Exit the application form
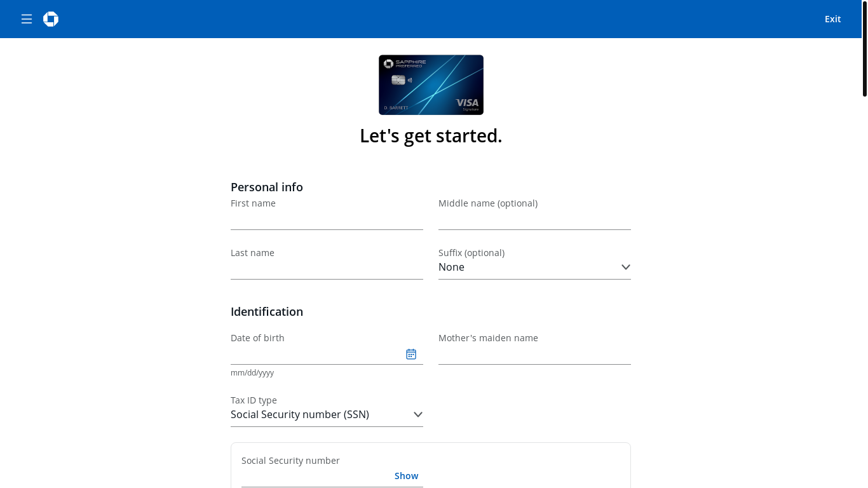The height and width of the screenshot is (488, 868). click(832, 19)
